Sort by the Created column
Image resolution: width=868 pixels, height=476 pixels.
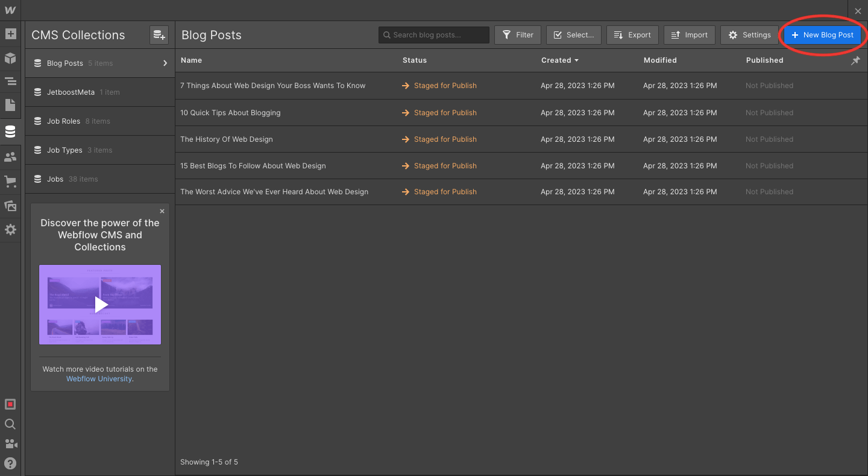pyautogui.click(x=559, y=60)
